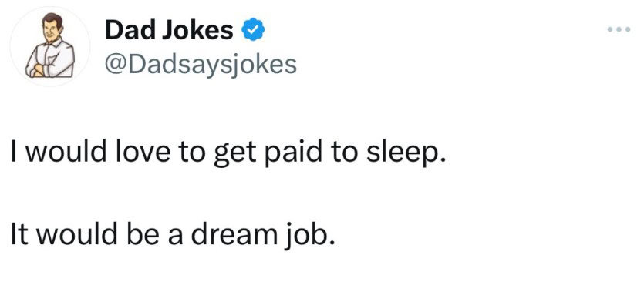The image size is (644, 282).
Task: Click the line "I would love to get paid to sleep."
Action: [228, 154]
